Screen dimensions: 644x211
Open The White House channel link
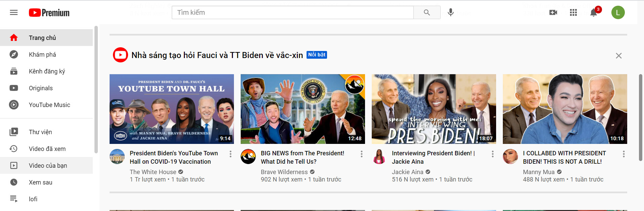pos(153,172)
